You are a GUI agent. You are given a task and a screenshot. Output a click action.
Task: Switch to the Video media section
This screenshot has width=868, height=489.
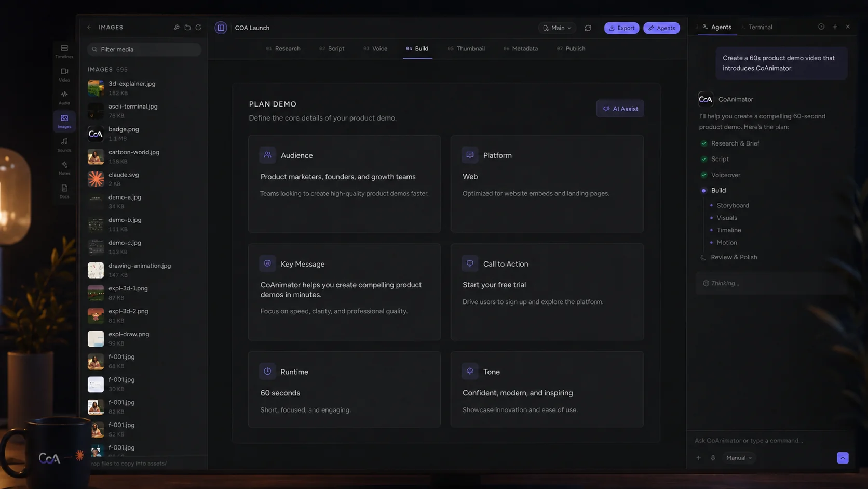[x=64, y=74]
